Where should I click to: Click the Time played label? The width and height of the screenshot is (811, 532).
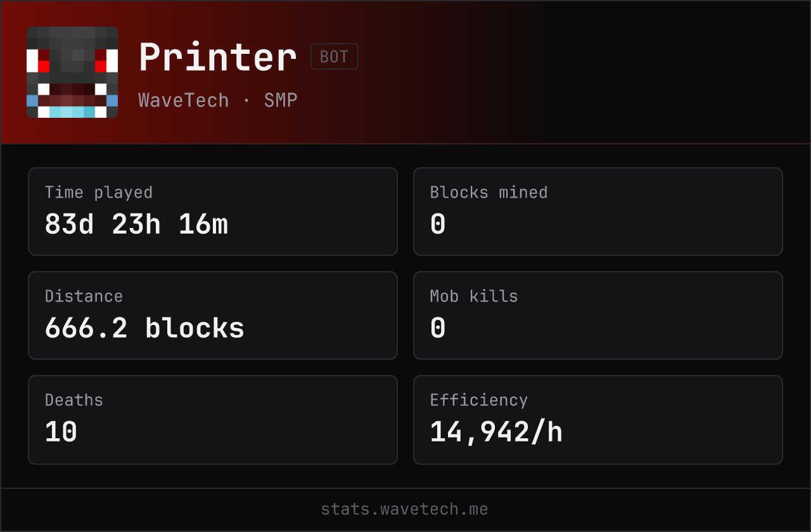coord(99,193)
